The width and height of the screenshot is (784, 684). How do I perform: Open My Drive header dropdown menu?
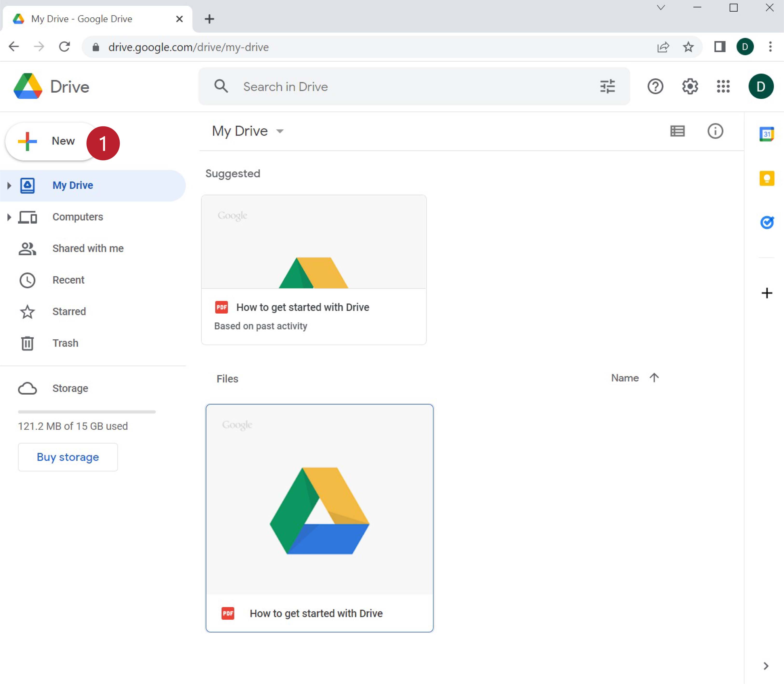coord(280,131)
